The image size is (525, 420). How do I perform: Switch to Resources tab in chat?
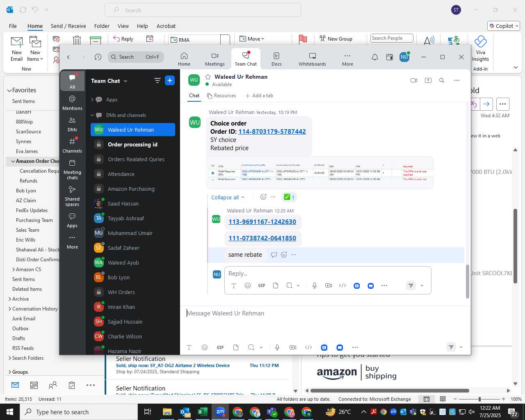click(221, 96)
